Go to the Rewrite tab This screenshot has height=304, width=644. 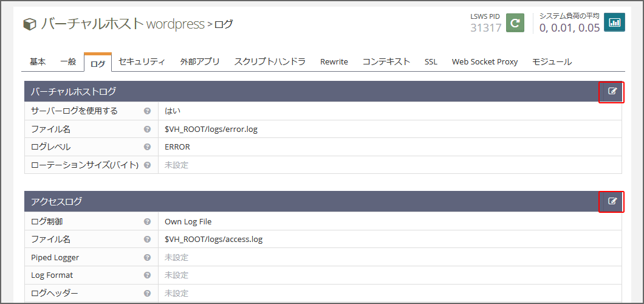(x=334, y=62)
